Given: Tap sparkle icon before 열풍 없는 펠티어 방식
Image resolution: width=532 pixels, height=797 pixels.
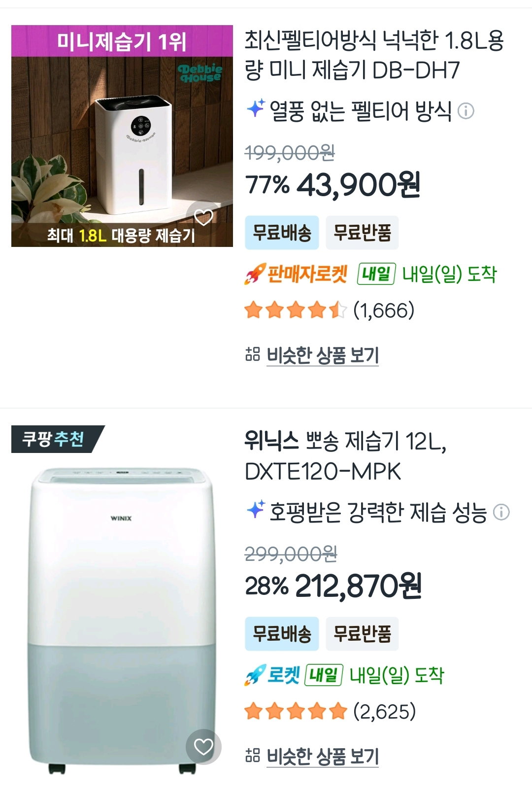Looking at the screenshot, I should click(x=255, y=108).
